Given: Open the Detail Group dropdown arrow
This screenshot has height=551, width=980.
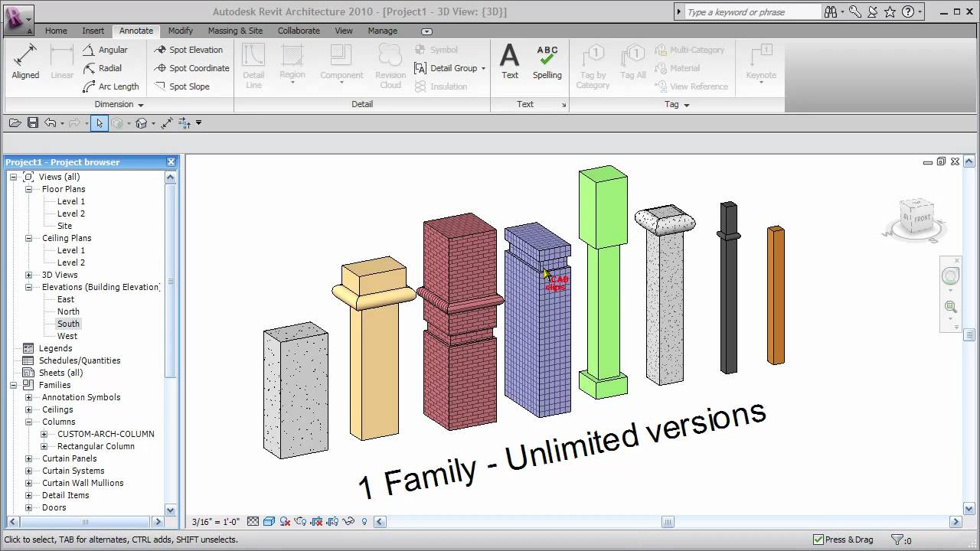Looking at the screenshot, I should 482,67.
